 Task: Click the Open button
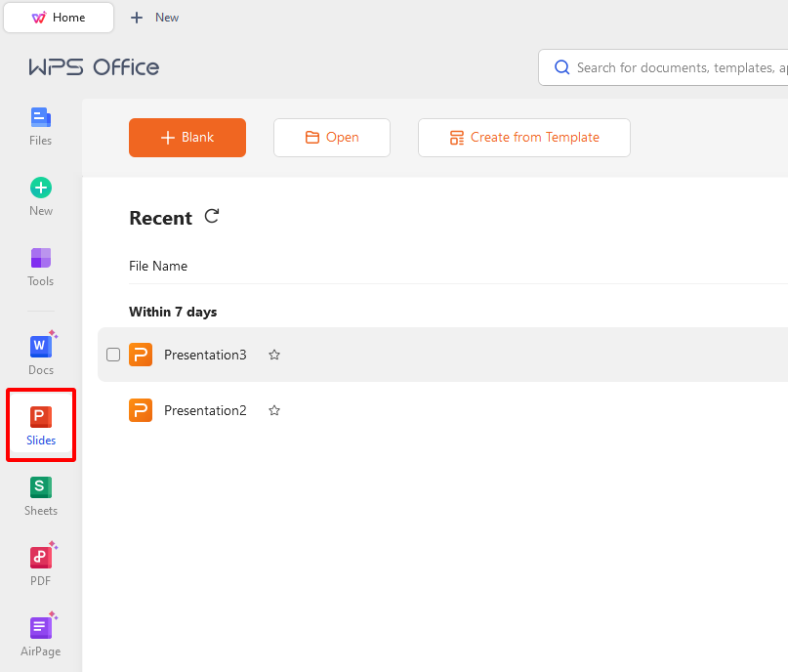(332, 138)
